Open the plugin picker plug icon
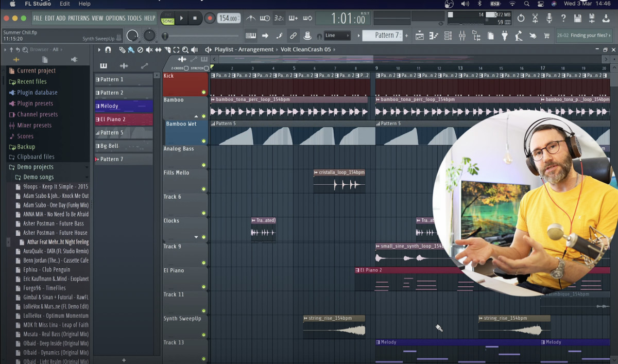618x364 pixels. (505, 36)
